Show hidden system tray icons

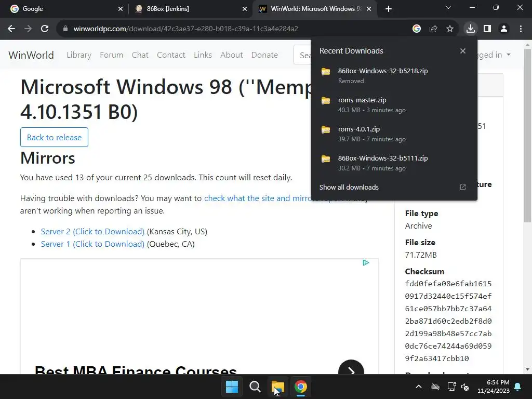pos(419,387)
